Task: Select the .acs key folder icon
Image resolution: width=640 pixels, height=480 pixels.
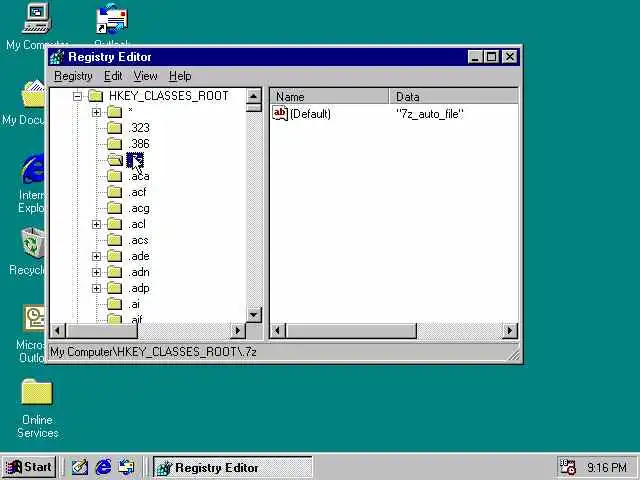Action: (115, 240)
